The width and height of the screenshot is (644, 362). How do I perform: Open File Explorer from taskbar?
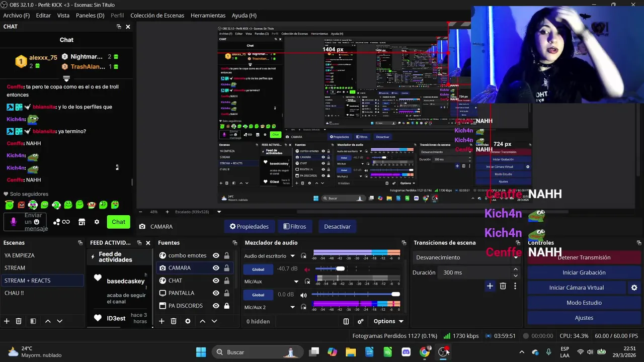click(x=351, y=352)
